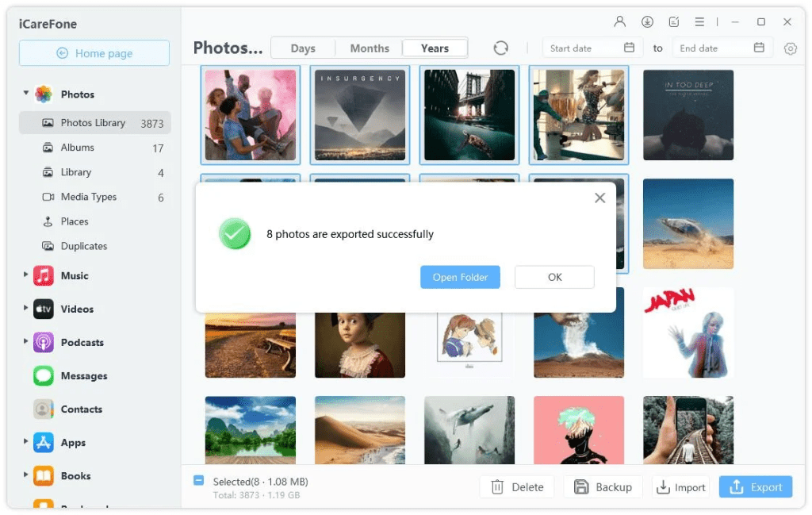812x515 pixels.
Task: Collapse the Photos tree section
Action: click(25, 94)
